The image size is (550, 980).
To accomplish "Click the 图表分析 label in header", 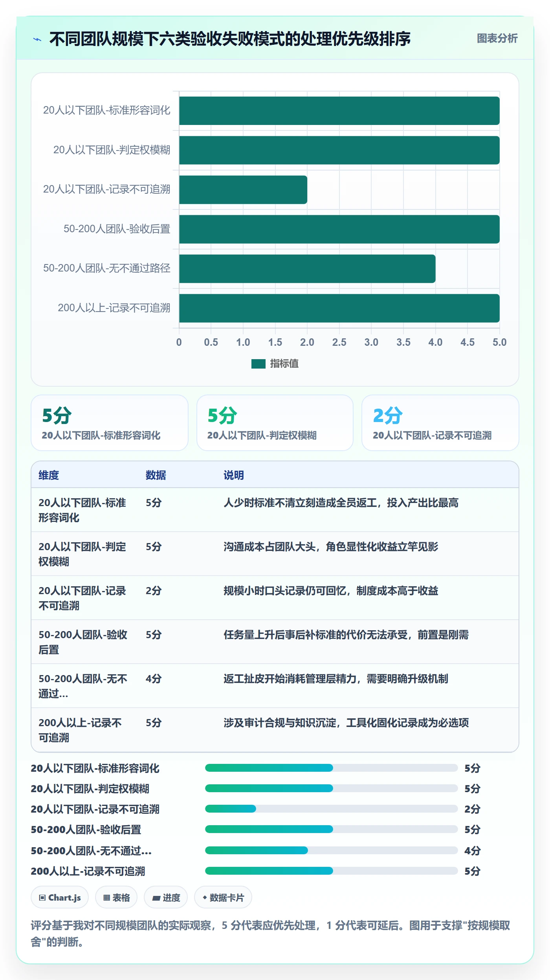I will (x=497, y=39).
